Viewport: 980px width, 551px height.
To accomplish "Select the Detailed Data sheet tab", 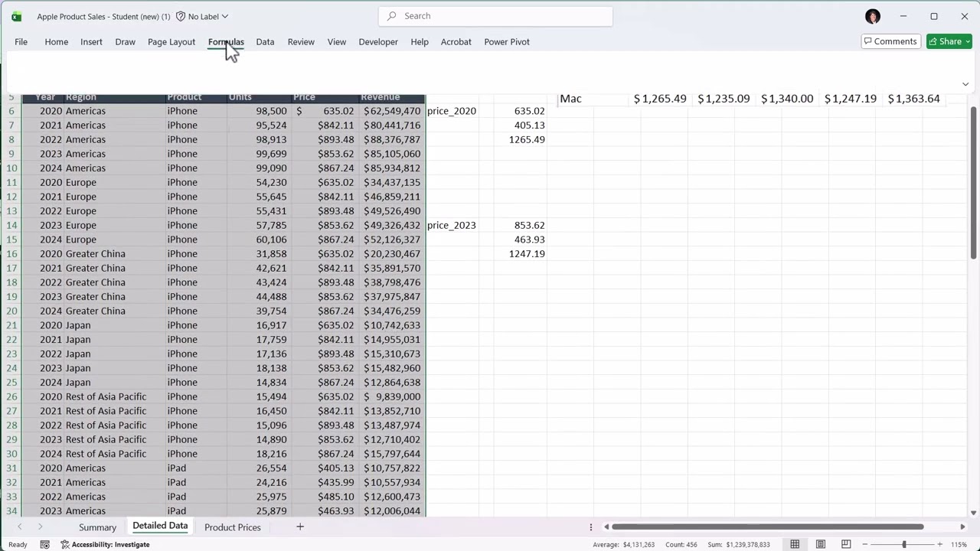I will coord(160,526).
